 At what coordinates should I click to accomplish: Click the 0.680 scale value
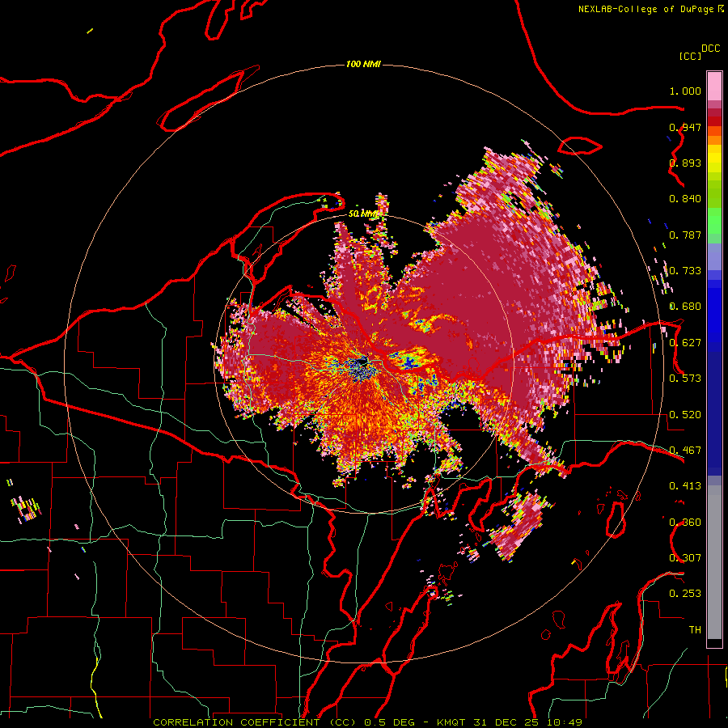(685, 307)
